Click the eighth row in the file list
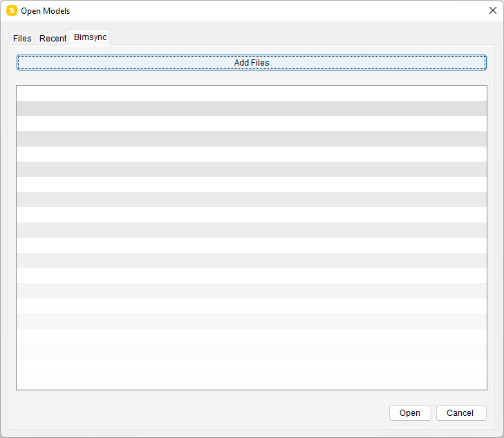Screen dimensions: 504x438 point(252,200)
